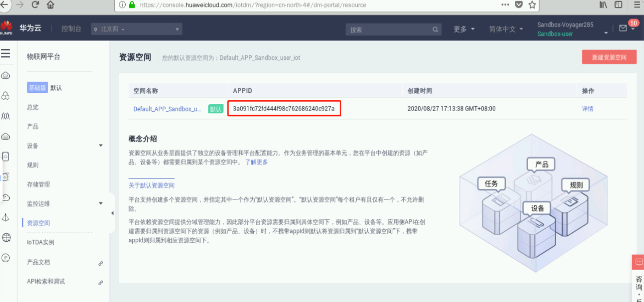Toggle the browser sidebar view icon
The height and width of the screenshot is (302, 644).
[x=618, y=4]
